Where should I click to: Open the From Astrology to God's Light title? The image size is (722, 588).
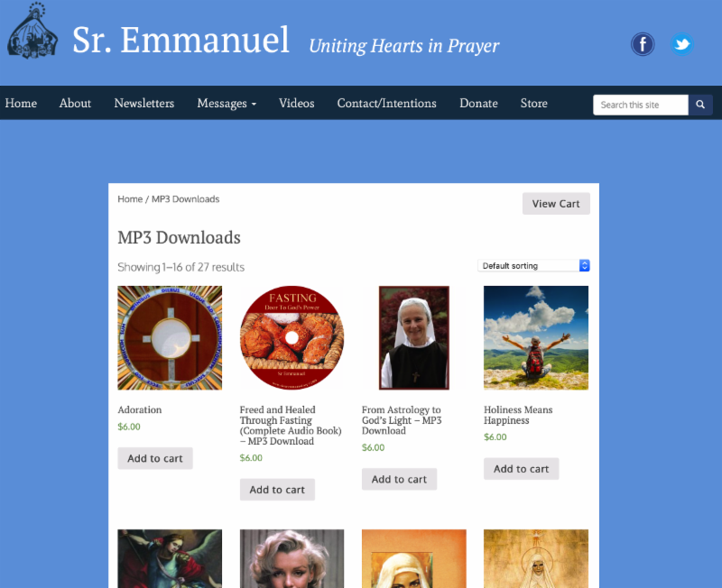coord(402,420)
